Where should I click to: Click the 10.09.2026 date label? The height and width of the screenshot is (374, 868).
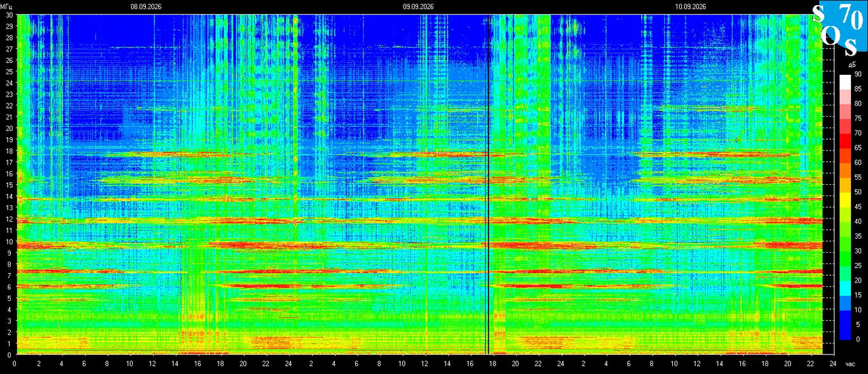[691, 6]
